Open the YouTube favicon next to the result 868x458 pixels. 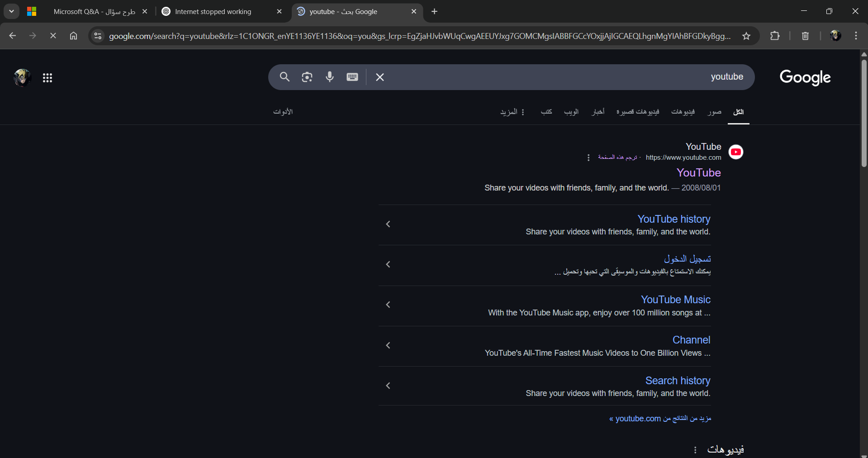coord(735,152)
